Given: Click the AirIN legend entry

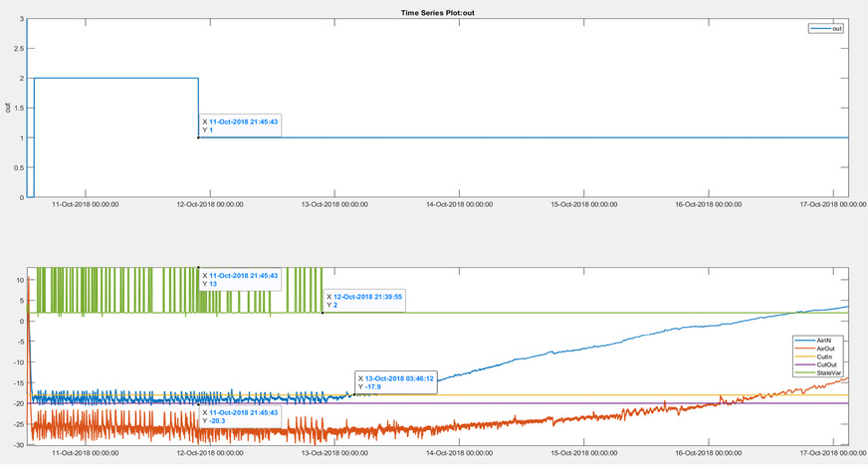Looking at the screenshot, I should click(825, 341).
